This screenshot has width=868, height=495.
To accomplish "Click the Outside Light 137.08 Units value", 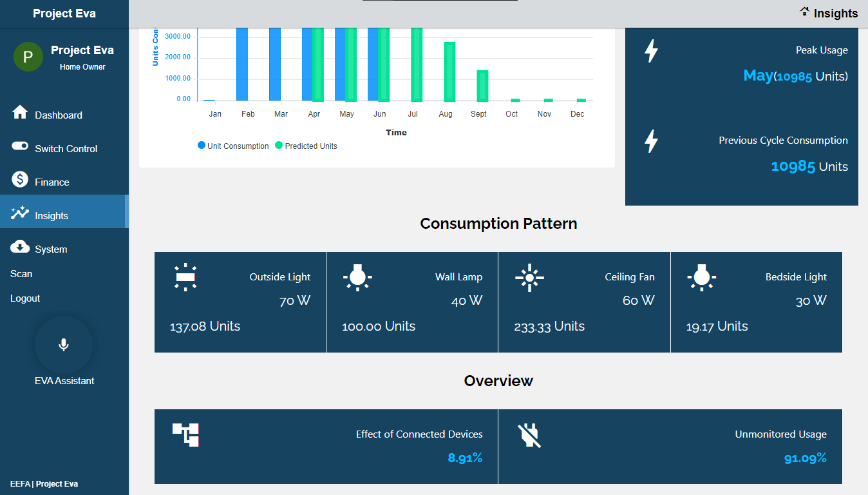I will (x=205, y=326).
